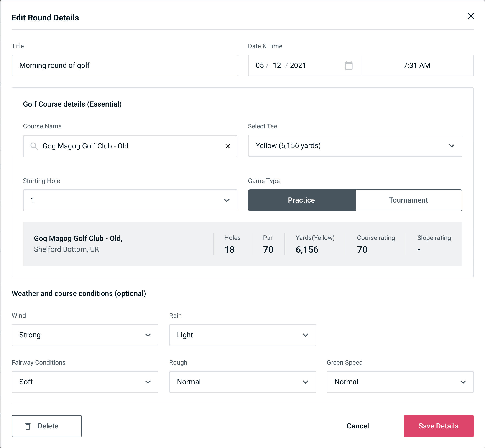Click the dropdown chevron for Starting Hole
Screen dimensions: 485x448
(x=227, y=201)
